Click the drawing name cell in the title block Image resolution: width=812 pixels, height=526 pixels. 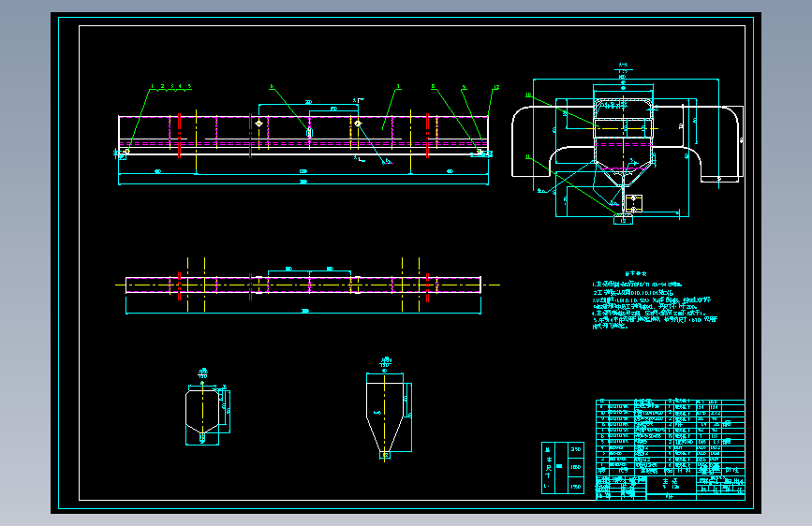pos(672,484)
